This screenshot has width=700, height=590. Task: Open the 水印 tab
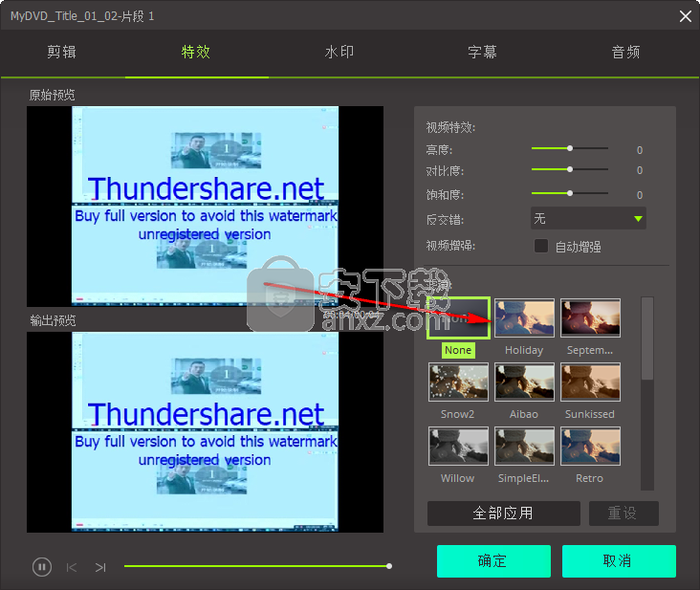point(339,53)
